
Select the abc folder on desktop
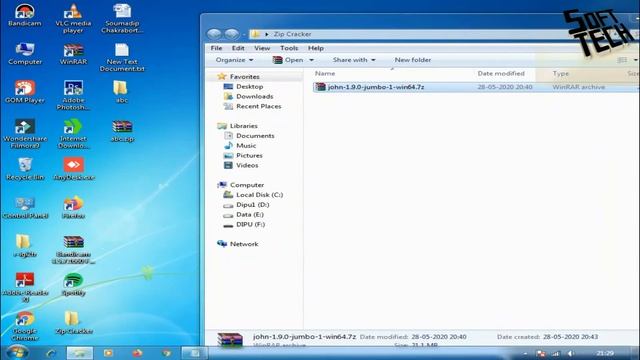(x=121, y=91)
